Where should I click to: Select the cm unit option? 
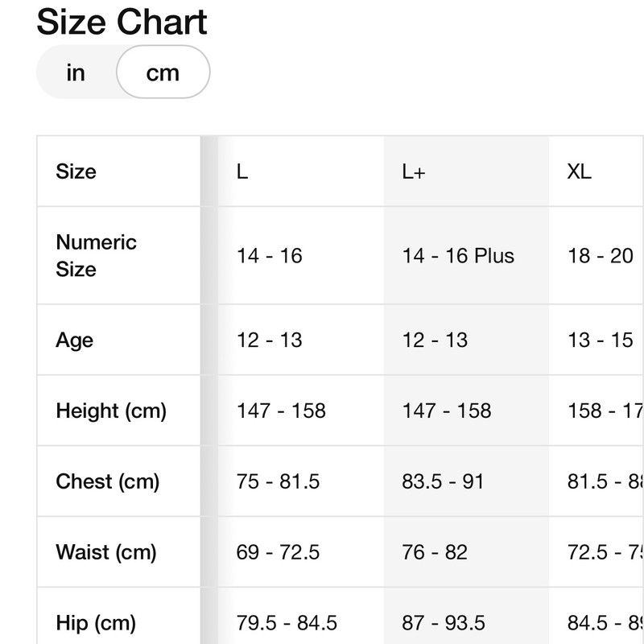[x=163, y=72]
